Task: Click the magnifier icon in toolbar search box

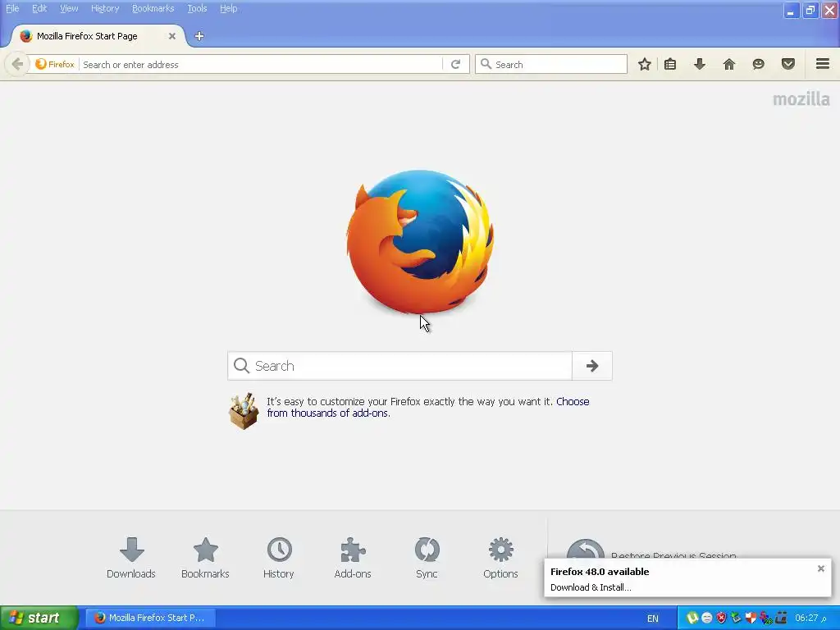Action: pyautogui.click(x=486, y=64)
